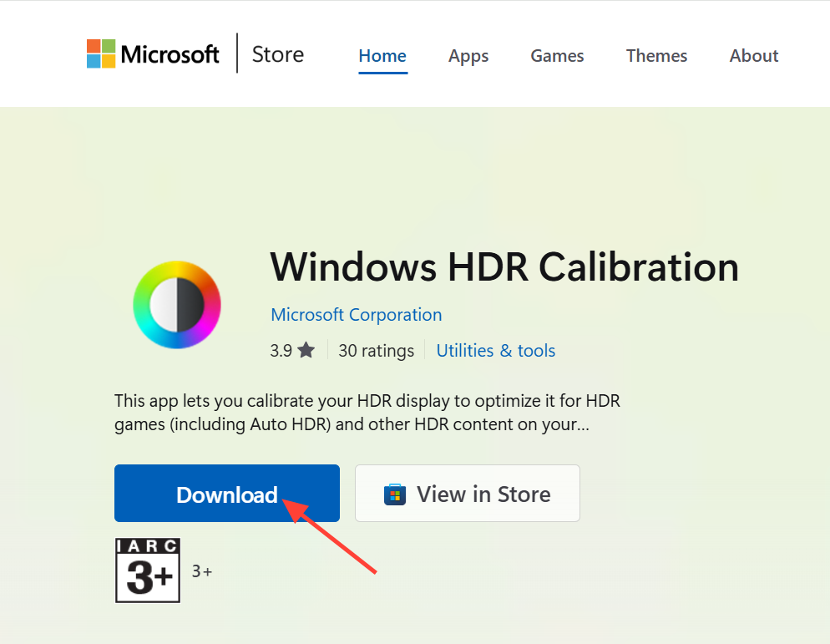Click the 3+ age label text
Image resolution: width=830 pixels, height=644 pixels.
click(x=202, y=571)
